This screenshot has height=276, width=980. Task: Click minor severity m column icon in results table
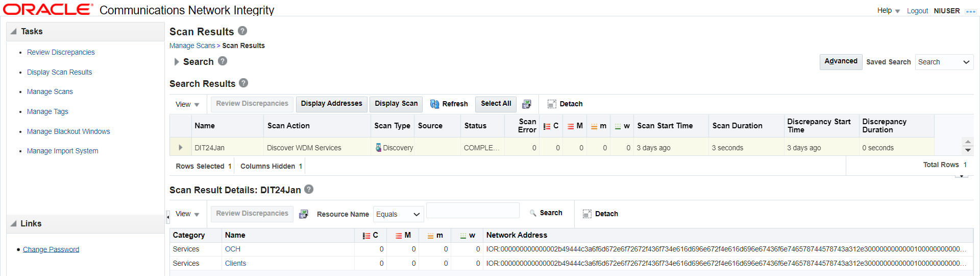pyautogui.click(x=594, y=126)
